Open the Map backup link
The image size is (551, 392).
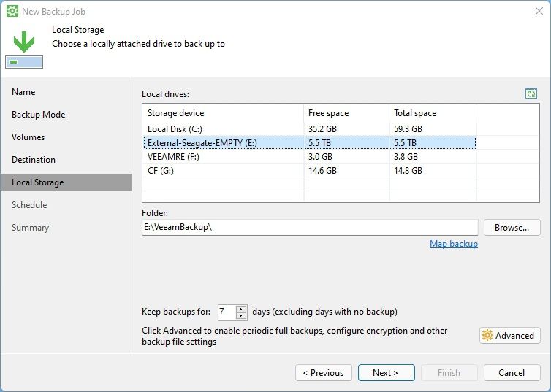pos(454,244)
